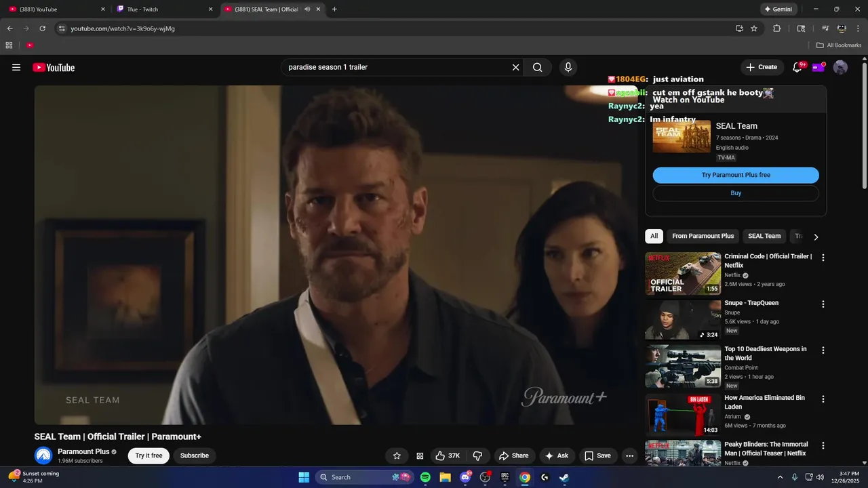Click the Windows taskbar search box

365,477
